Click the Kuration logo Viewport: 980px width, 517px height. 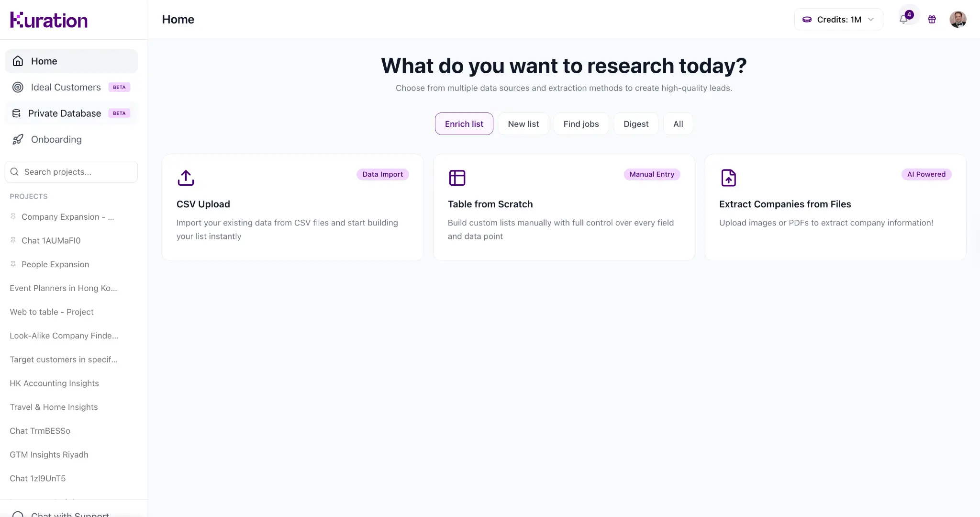click(49, 20)
